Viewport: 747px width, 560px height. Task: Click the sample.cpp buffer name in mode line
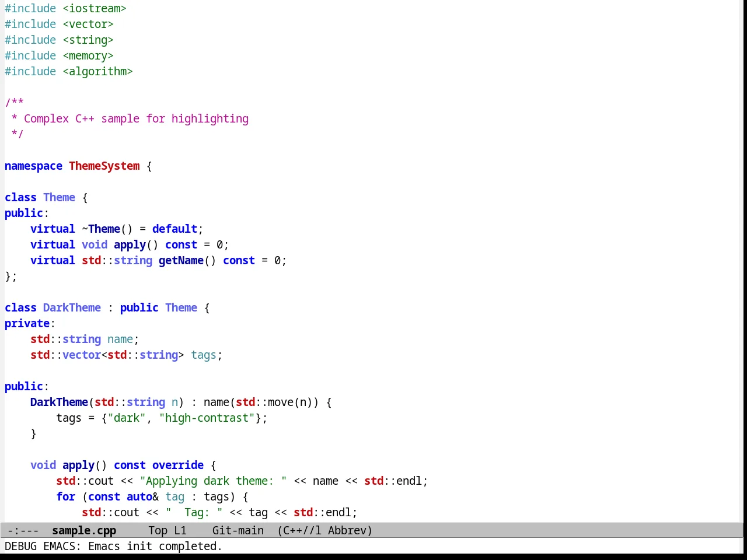[x=84, y=530]
